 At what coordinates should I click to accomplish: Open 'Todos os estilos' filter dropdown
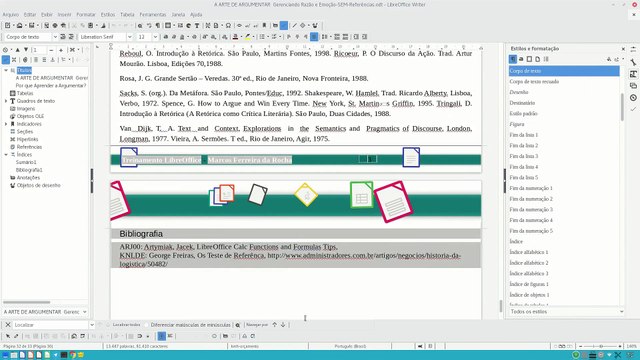pos(566,312)
